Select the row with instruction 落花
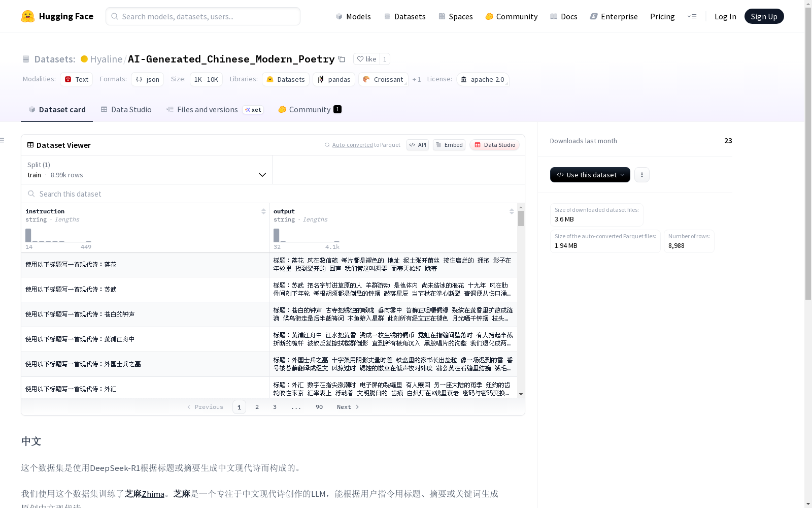This screenshot has width=812, height=508. click(269, 265)
